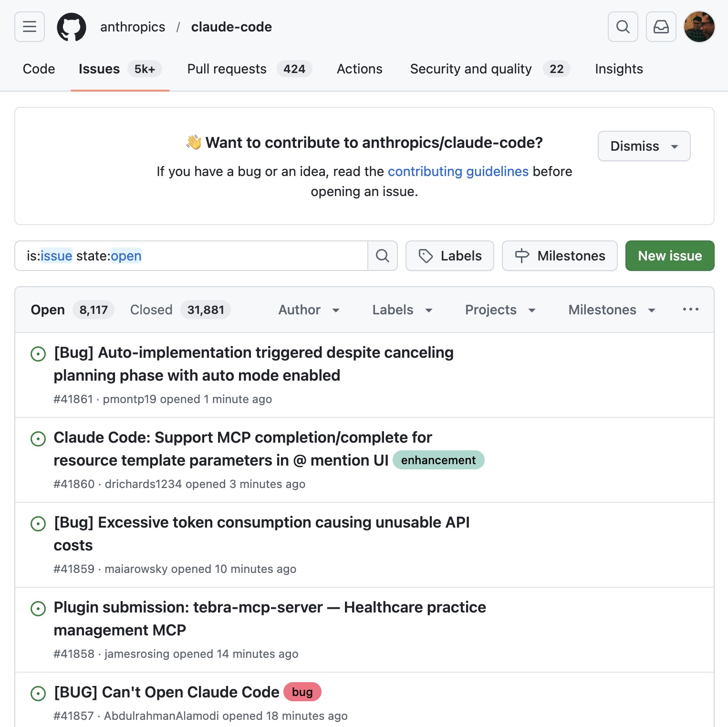Submit the issue filter search icon
Viewport: 728px width, 727px height.
[383, 256]
